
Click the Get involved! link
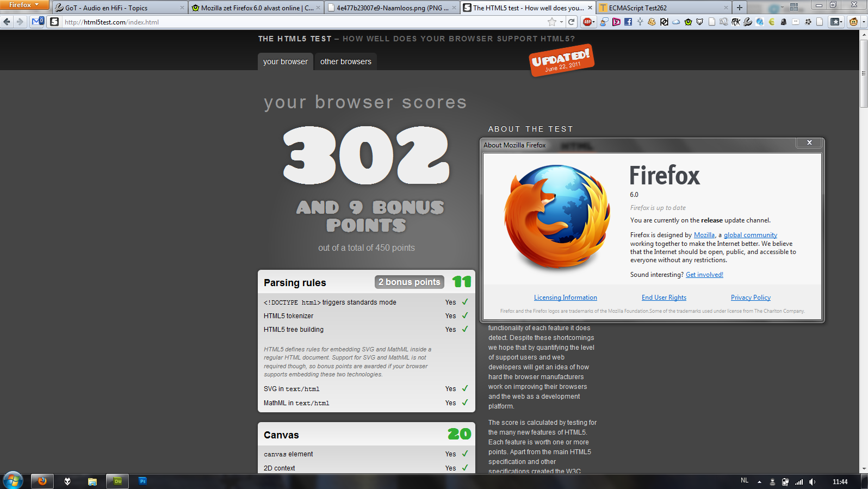(704, 275)
